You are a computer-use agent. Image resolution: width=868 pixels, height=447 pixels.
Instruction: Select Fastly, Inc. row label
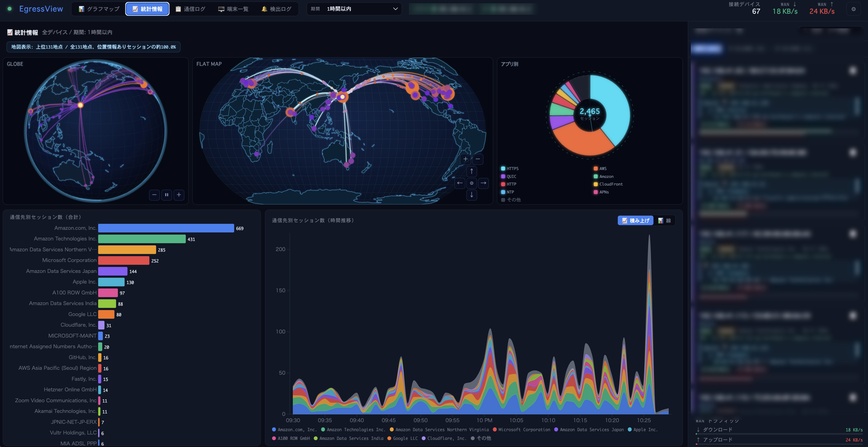(x=84, y=379)
